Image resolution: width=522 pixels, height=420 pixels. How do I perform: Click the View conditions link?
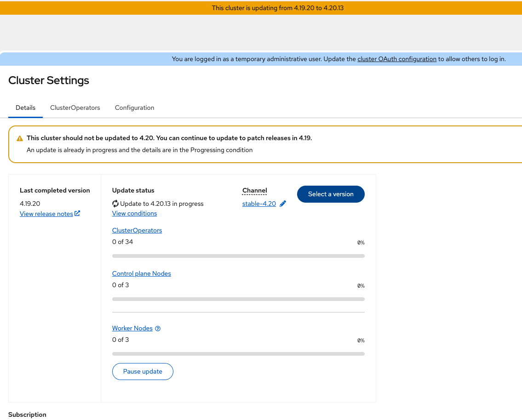click(134, 213)
